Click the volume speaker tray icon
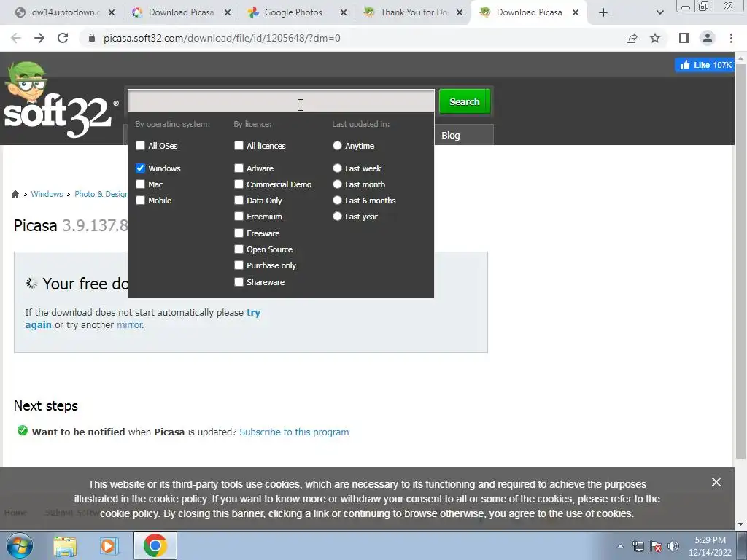 673,546
